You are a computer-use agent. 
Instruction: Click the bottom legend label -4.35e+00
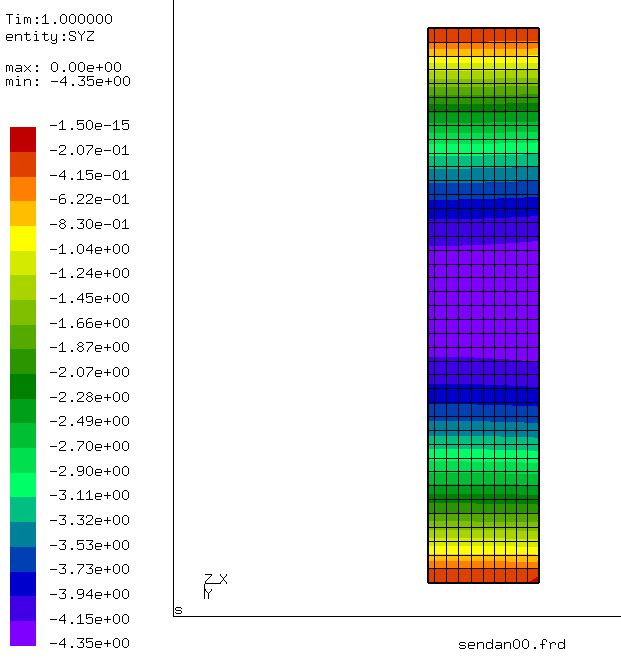[89, 643]
